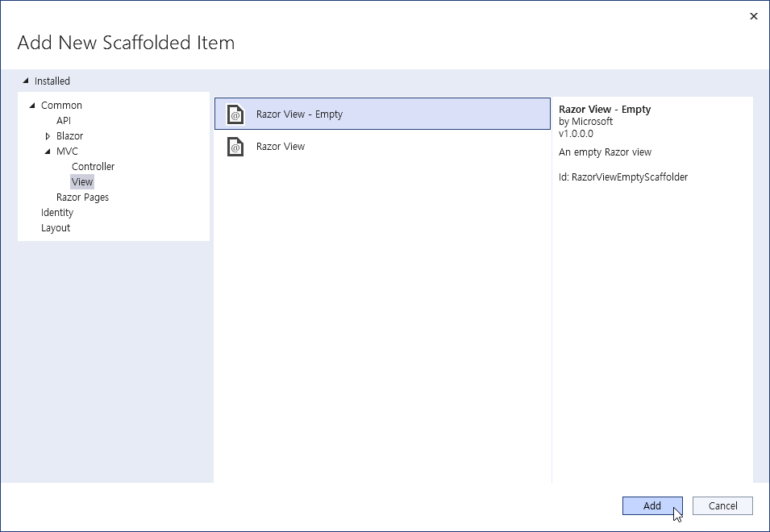Open the Razor Pages category
The width and height of the screenshot is (770, 532).
click(x=82, y=197)
